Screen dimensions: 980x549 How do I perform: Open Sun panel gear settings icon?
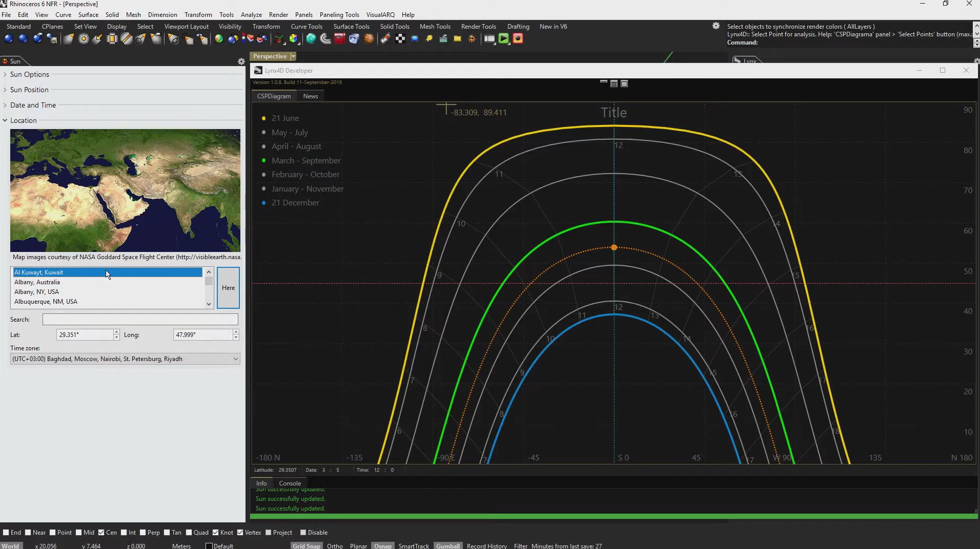pyautogui.click(x=241, y=61)
